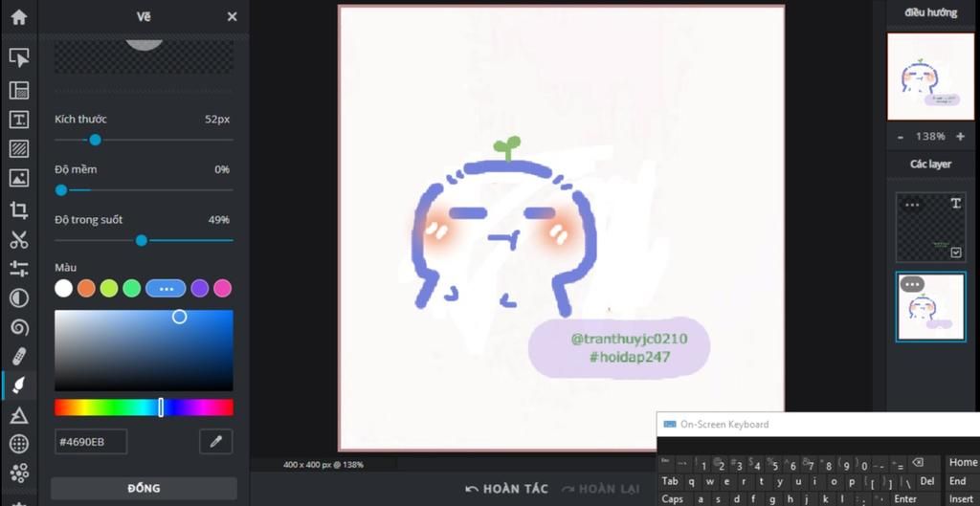The image size is (980, 506).
Task: Click the 0% softness value
Action: point(222,169)
